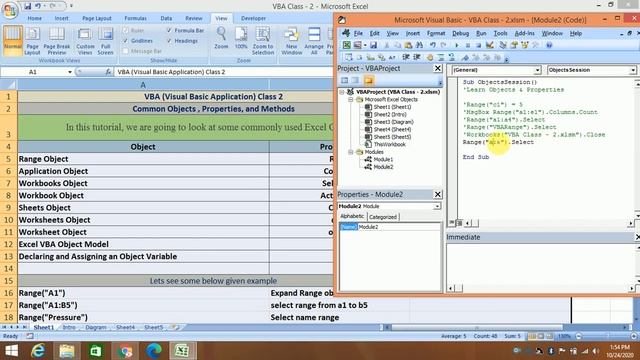
Task: Toggle Design Mode icon in VBA toolbar
Action: pos(489,45)
